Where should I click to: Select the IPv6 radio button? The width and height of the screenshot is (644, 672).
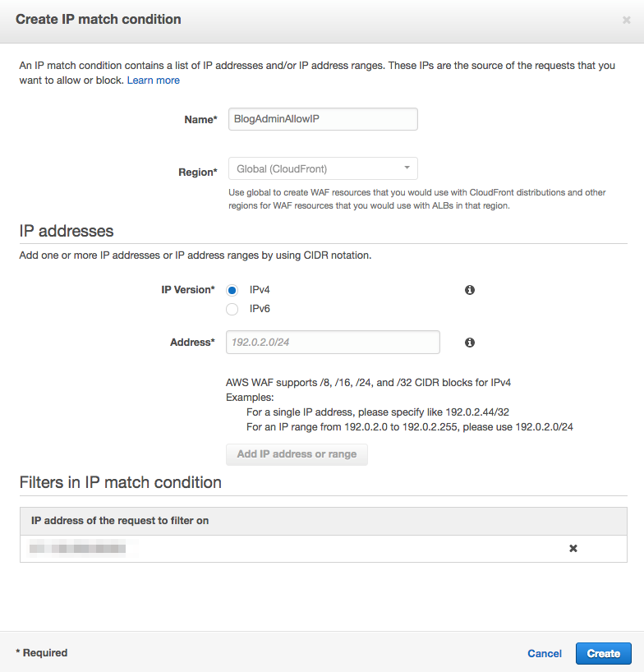[232, 309]
